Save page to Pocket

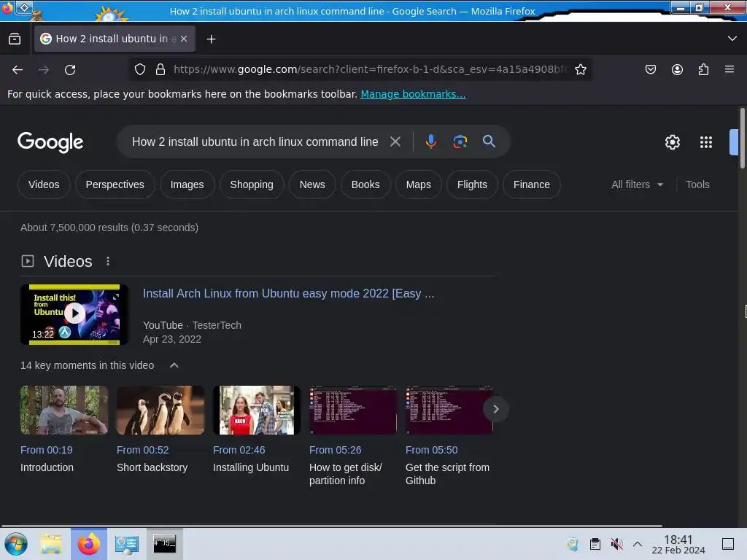650,69
